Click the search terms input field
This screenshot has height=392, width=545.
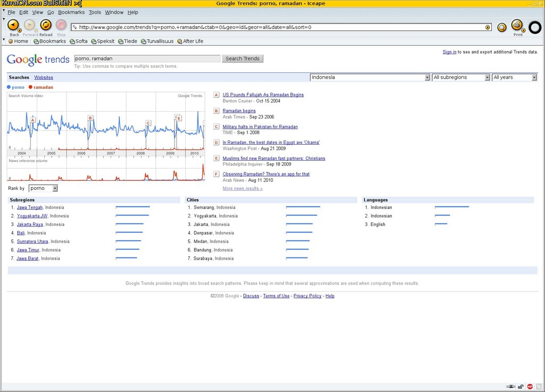click(x=147, y=59)
